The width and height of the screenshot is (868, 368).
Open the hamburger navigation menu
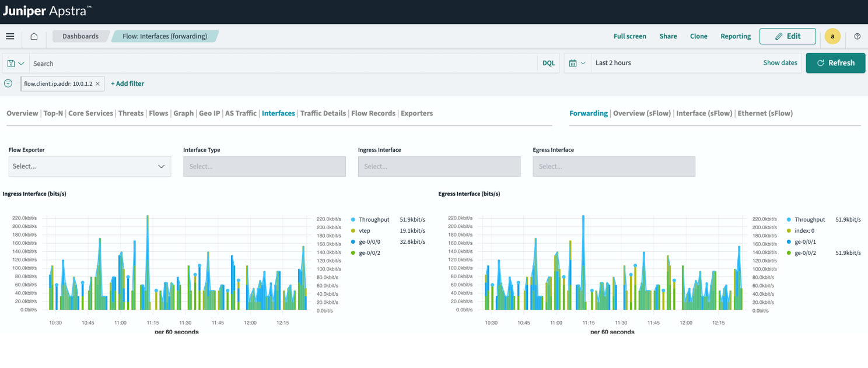(x=10, y=36)
